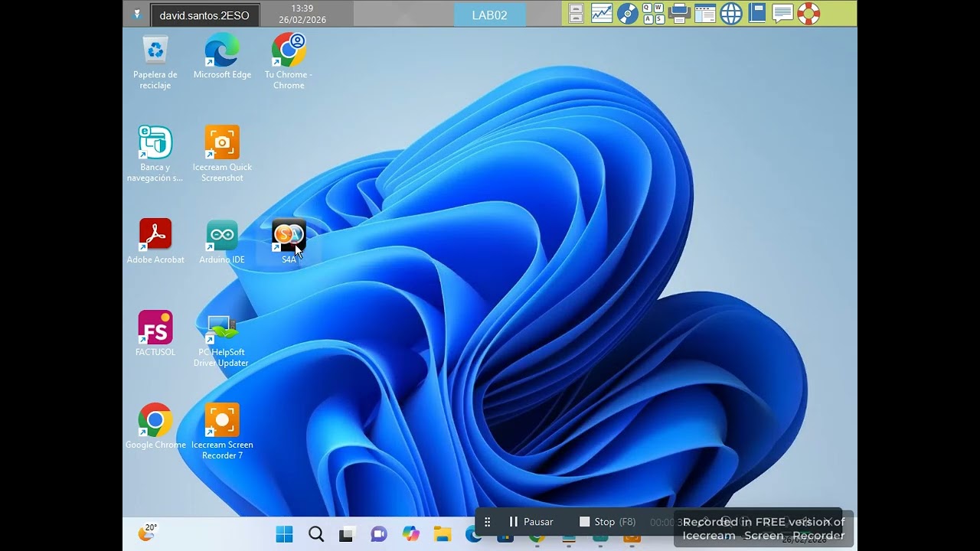Pause the recording with Pausar

pyautogui.click(x=531, y=522)
